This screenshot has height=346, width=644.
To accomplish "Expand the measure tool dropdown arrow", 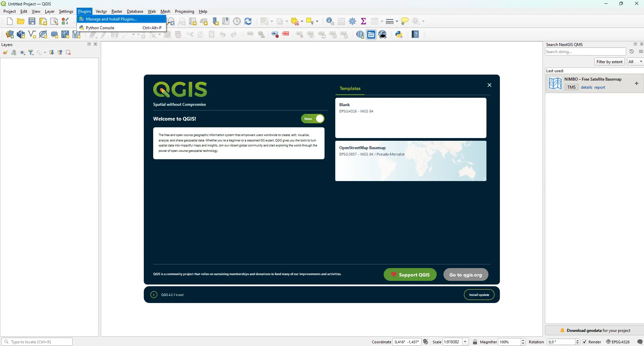I will 397,21.
